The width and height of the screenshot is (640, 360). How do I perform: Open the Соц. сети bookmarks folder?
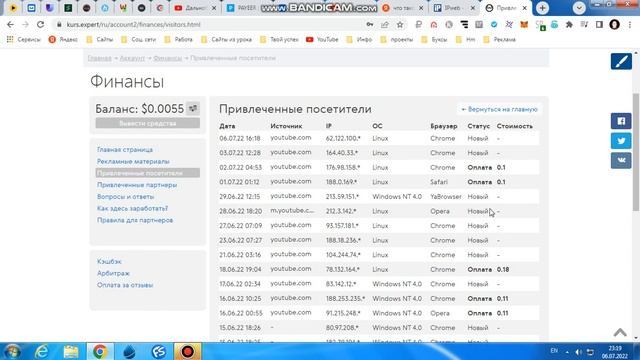(139, 40)
